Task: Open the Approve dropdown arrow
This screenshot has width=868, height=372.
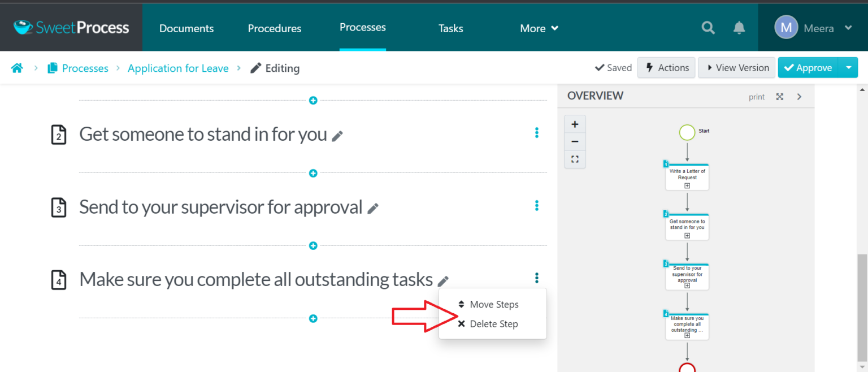Action: [848, 68]
